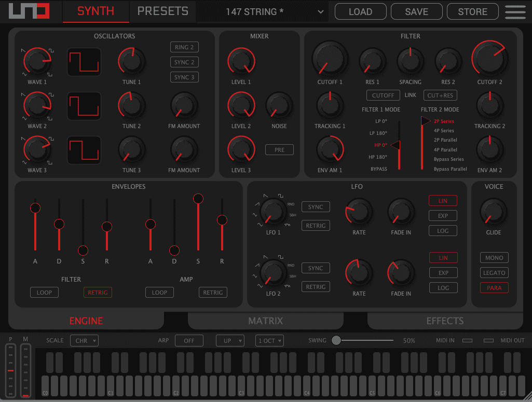
Task: Click the LFO 2 RATE knob
Action: tap(359, 273)
